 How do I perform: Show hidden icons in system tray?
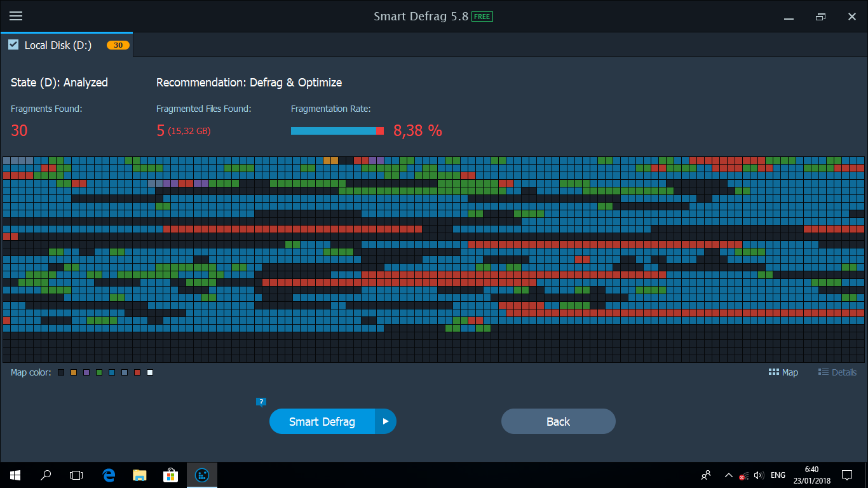click(x=728, y=475)
